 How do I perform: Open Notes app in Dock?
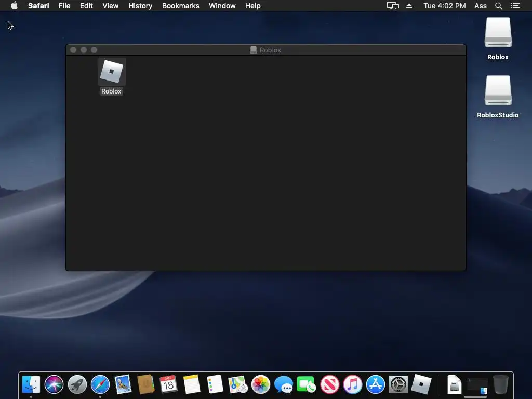pyautogui.click(x=192, y=384)
